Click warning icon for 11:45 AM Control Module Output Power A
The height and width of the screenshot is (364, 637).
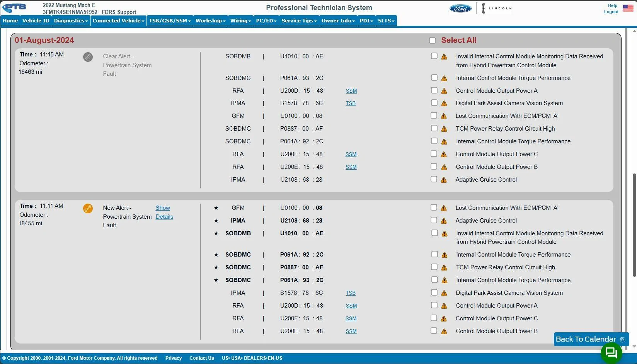click(x=444, y=91)
